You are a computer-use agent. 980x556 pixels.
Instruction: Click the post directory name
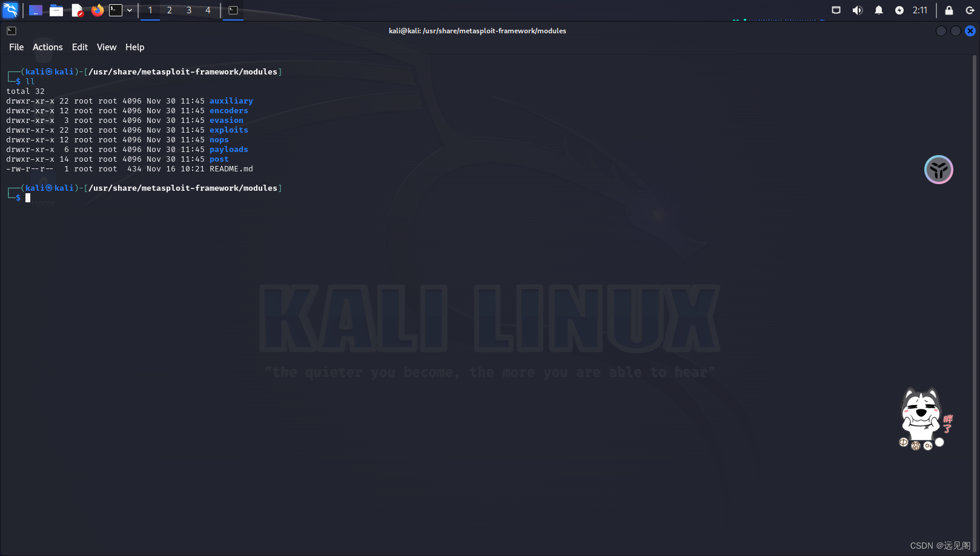point(219,159)
